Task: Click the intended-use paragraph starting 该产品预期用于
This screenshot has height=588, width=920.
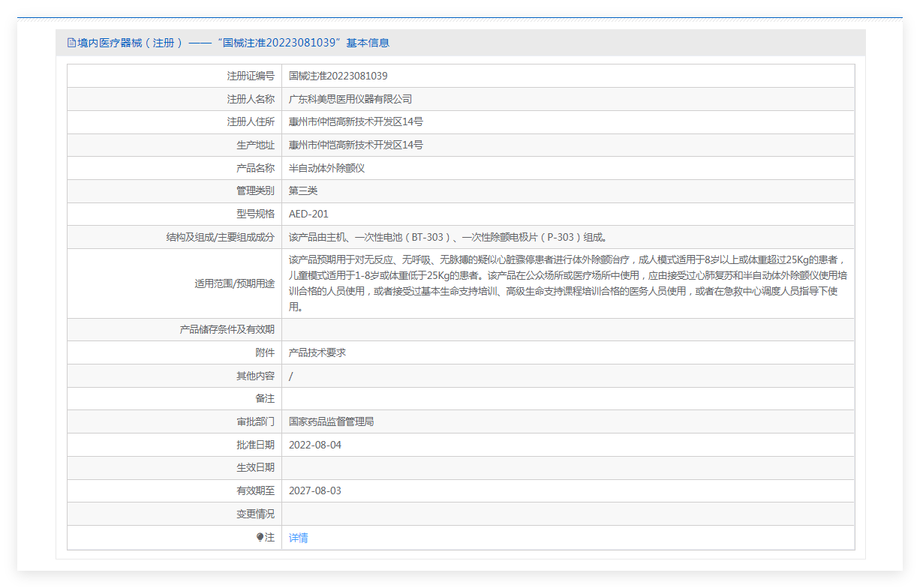Action: (x=568, y=283)
